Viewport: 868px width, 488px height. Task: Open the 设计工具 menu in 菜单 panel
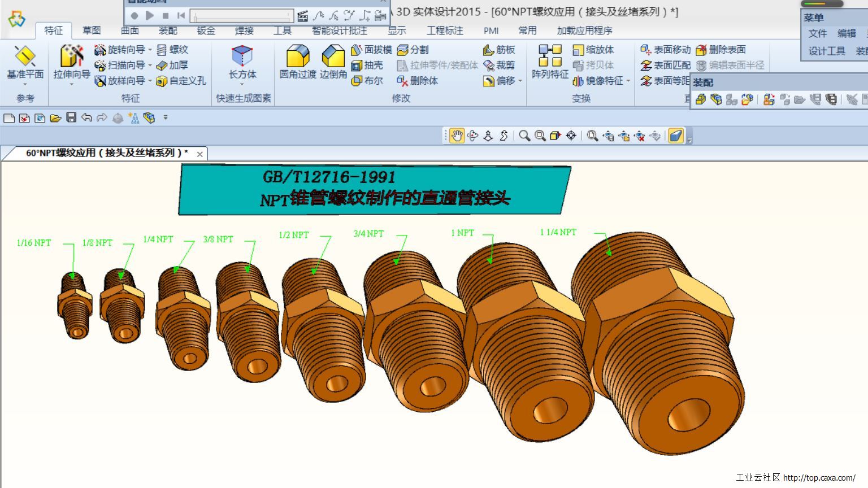click(x=827, y=51)
